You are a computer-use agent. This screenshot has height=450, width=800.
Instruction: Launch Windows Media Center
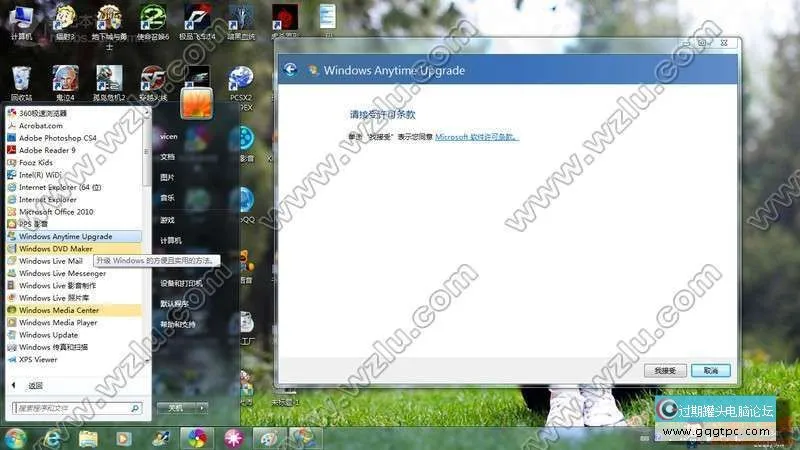74,310
